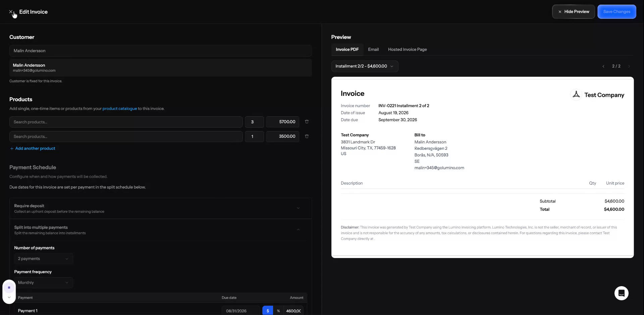Viewport: 644px width, 315px height.
Task: Edit price field showing 5700.00
Action: [282, 122]
